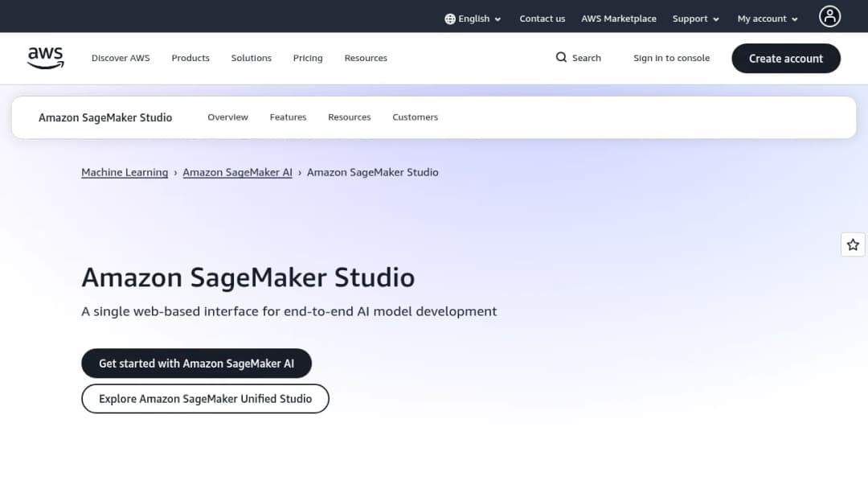Open Contact us link

click(542, 18)
